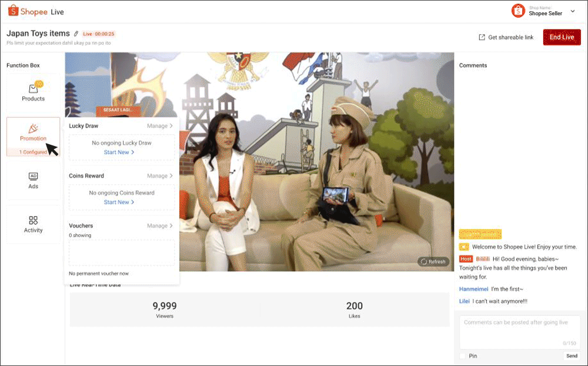
Task: Expand Manage options for Lucky Draw
Action: click(x=160, y=125)
